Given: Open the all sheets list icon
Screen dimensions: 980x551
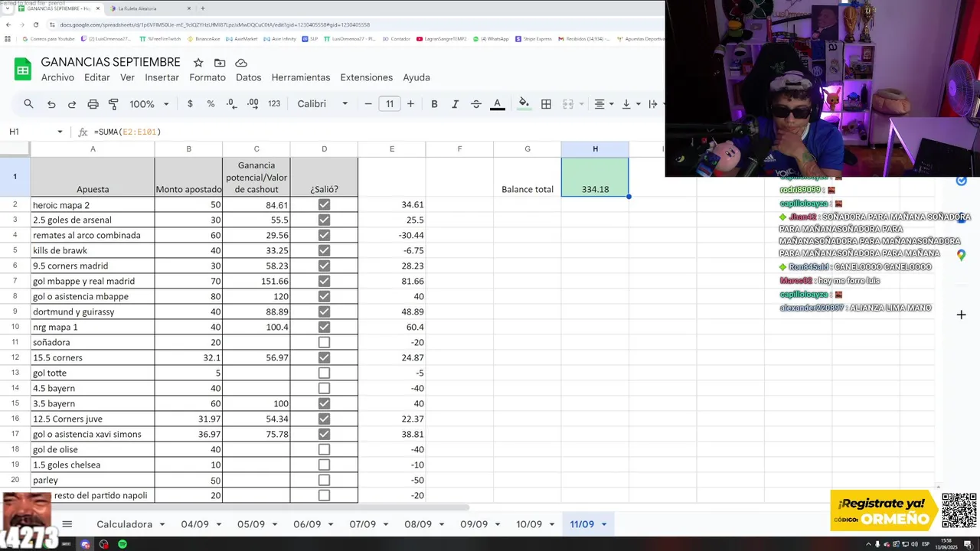Looking at the screenshot, I should [67, 524].
